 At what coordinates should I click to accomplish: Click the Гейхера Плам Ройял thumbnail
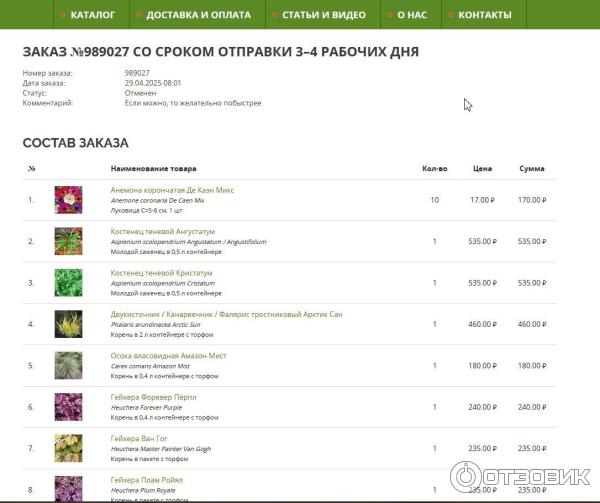[68, 488]
